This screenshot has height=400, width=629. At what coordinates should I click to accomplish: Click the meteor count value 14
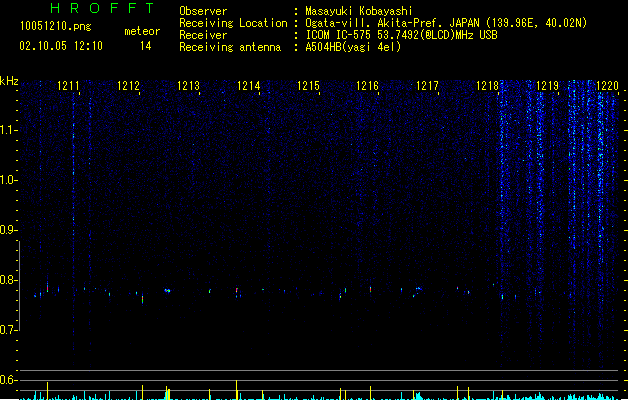pos(146,46)
